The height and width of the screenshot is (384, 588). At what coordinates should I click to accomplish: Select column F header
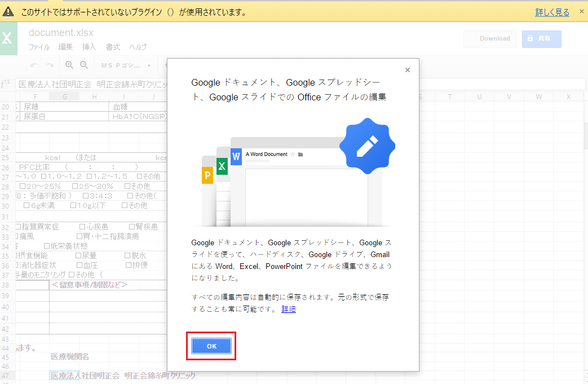click(35, 97)
